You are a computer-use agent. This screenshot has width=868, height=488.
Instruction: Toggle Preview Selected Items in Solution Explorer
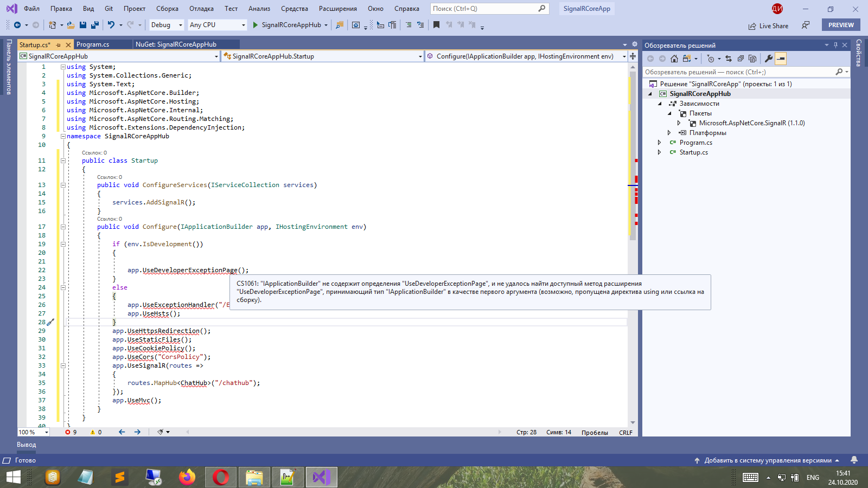tap(781, 59)
